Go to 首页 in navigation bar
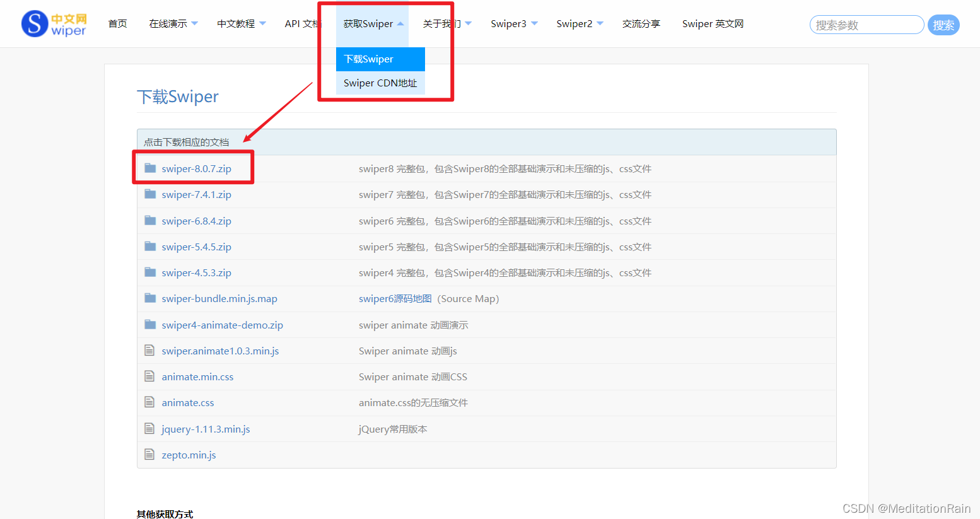 pos(118,24)
